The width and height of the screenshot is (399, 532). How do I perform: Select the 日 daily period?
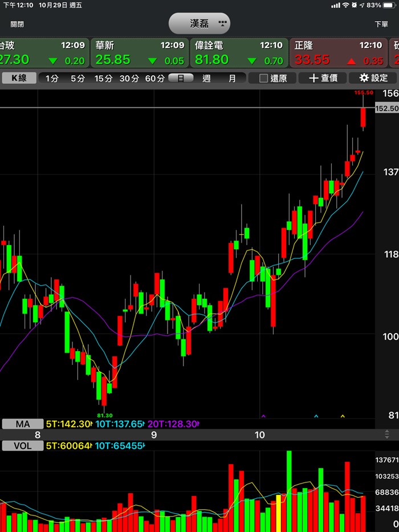(x=181, y=78)
